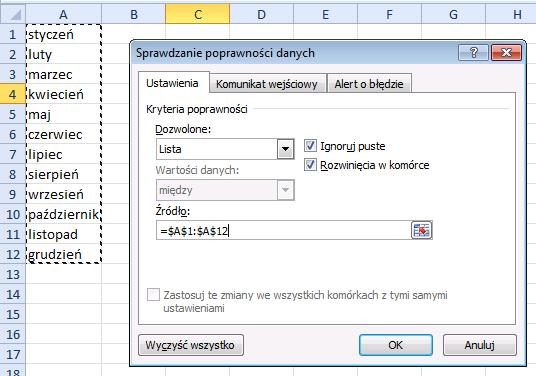Check Zastosuj te zmiany we wszystkich komórkach

[x=153, y=295]
